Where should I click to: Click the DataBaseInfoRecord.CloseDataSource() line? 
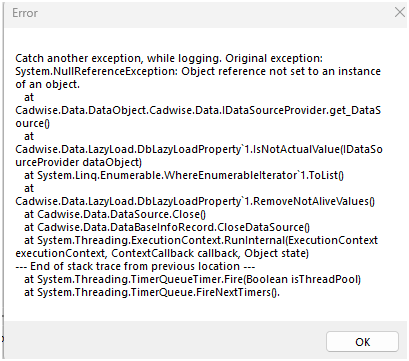pos(167,227)
